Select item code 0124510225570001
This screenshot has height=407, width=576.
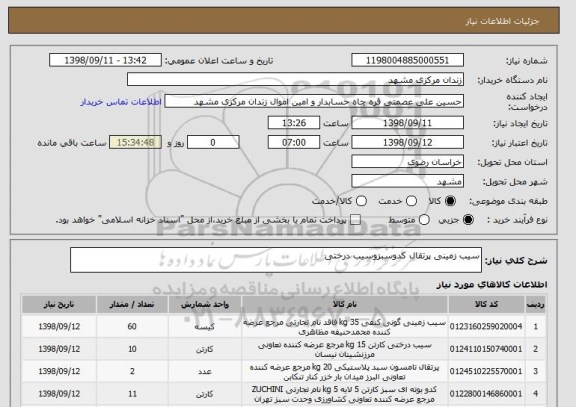coord(486,371)
